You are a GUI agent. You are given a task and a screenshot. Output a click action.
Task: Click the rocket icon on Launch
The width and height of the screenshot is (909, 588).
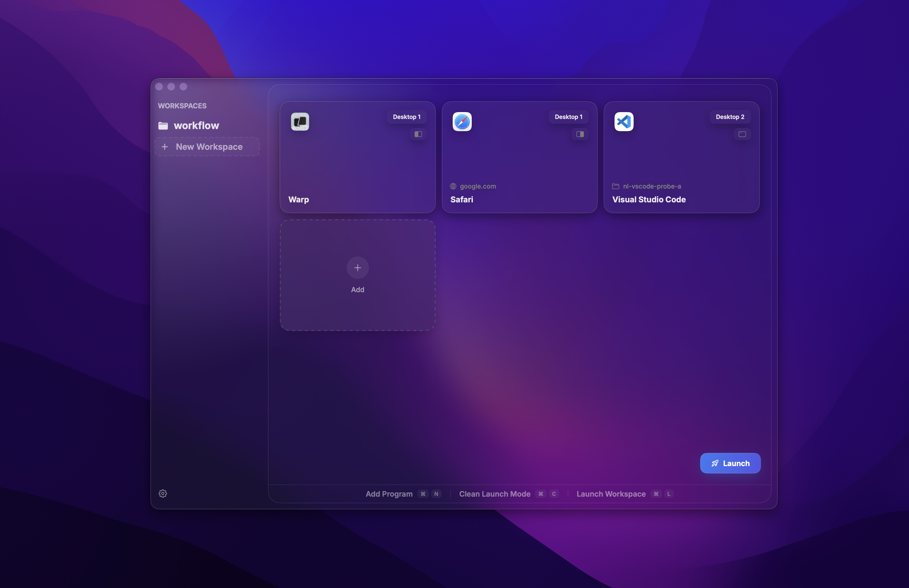click(x=715, y=463)
